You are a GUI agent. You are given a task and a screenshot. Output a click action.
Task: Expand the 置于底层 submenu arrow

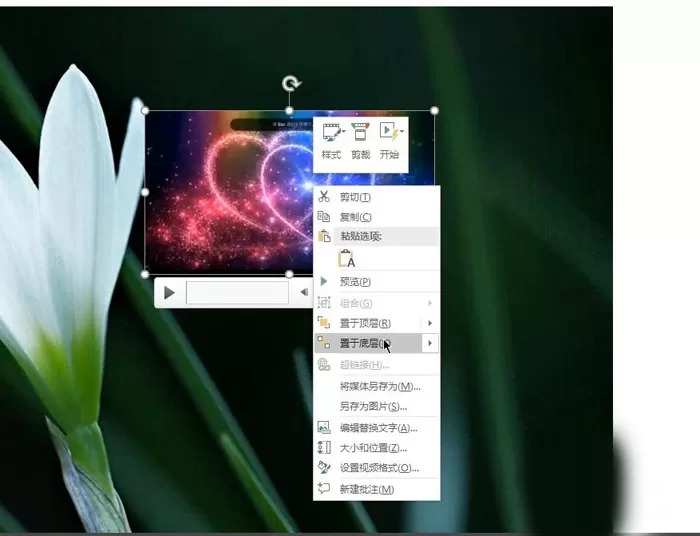pos(430,343)
